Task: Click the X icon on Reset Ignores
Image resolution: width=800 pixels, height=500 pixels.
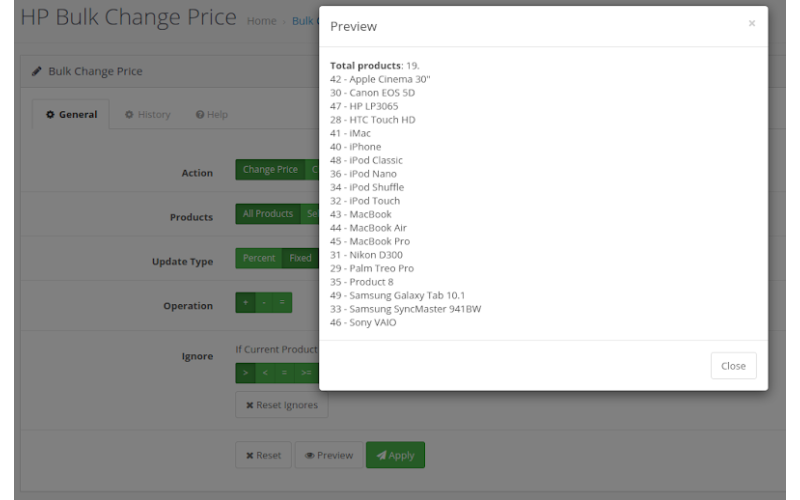Action: [249, 406]
